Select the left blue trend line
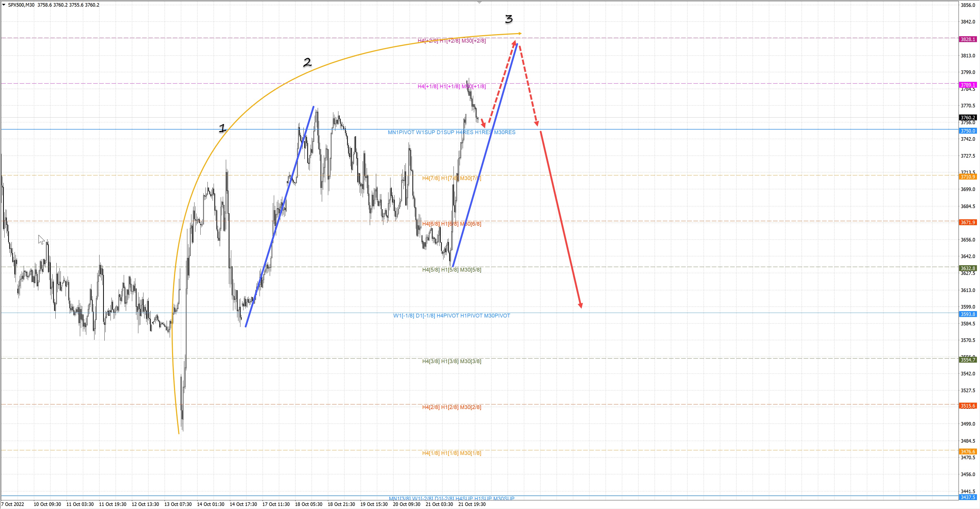Image resolution: width=980 pixels, height=509 pixels. tap(280, 217)
